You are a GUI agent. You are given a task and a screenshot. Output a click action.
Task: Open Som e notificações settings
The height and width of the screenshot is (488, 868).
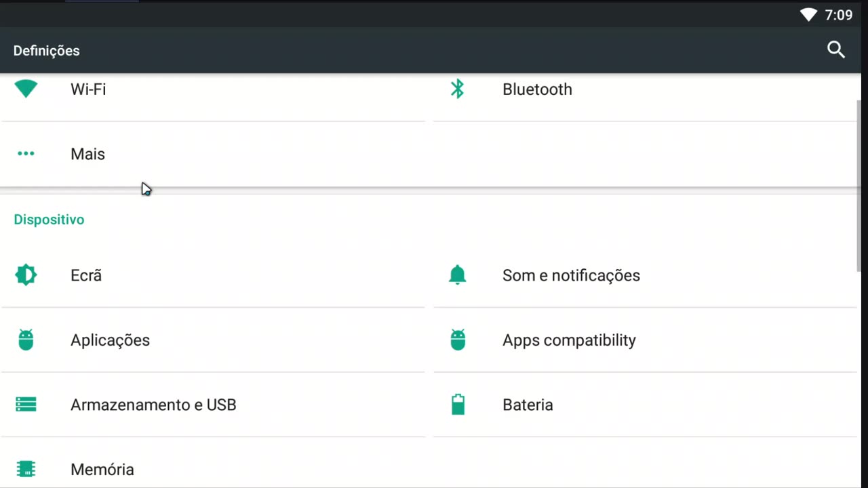pos(645,275)
